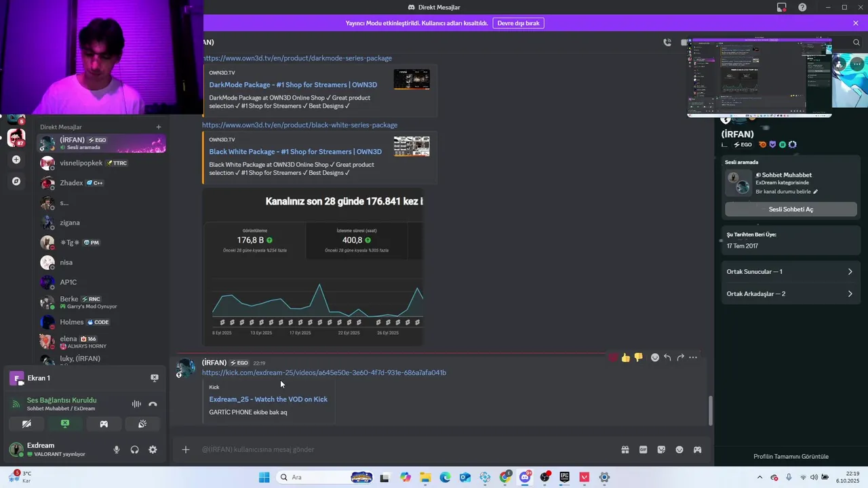Open Exdream_25 Watch the VOD on Kick

[x=268, y=399]
